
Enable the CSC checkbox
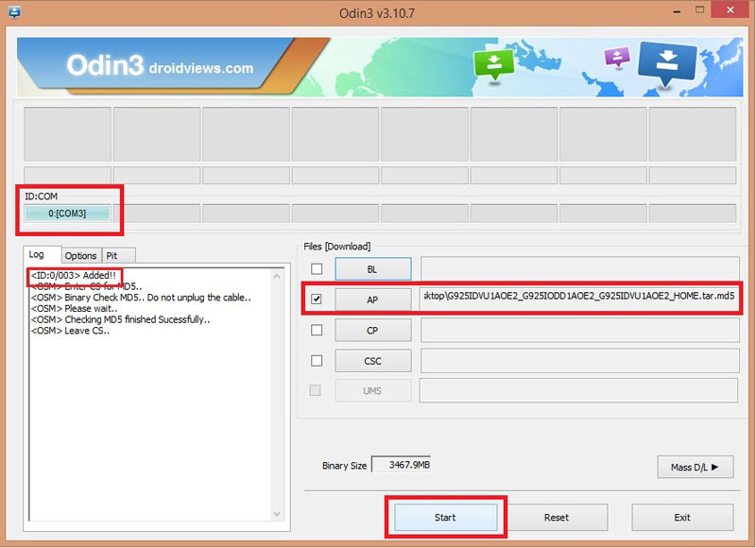tap(317, 361)
